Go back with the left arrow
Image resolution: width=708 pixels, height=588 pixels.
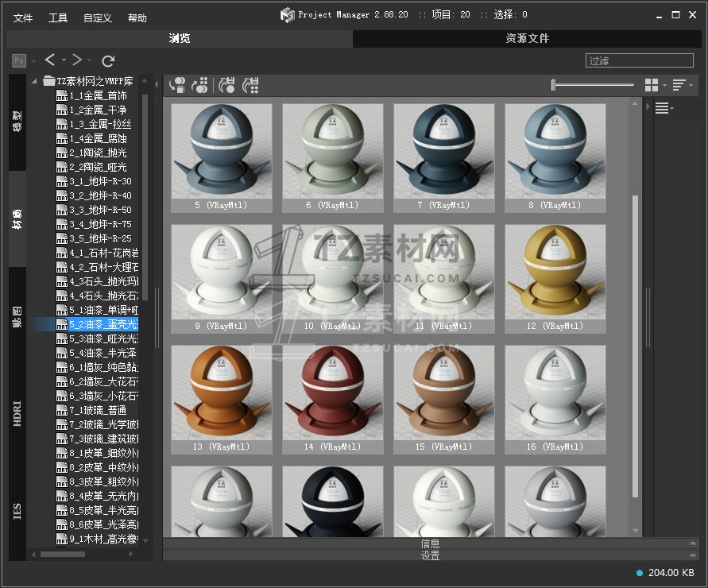click(50, 60)
